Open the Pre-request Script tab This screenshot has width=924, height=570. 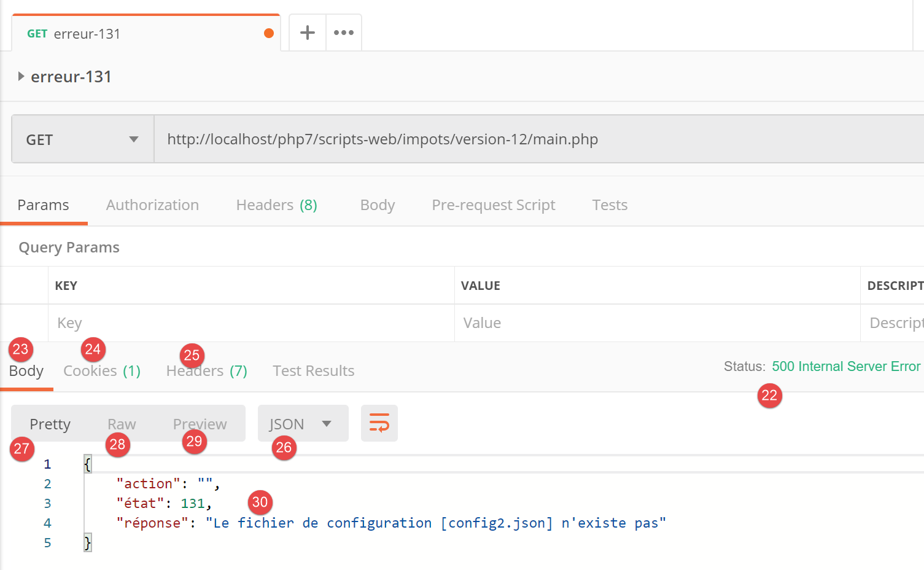click(493, 205)
